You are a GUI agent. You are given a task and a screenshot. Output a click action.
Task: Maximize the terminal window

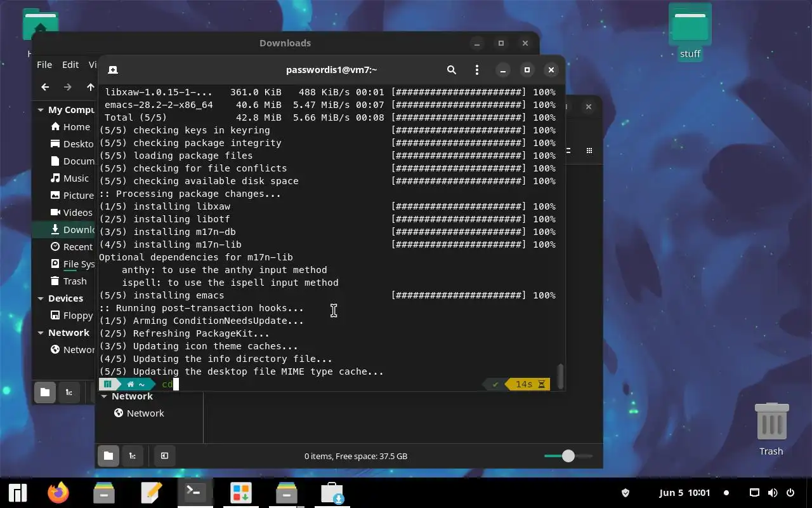[x=527, y=70]
